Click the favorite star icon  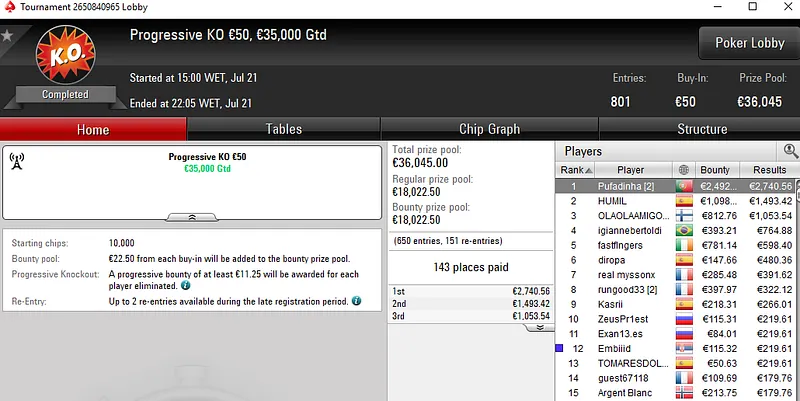tap(8, 36)
